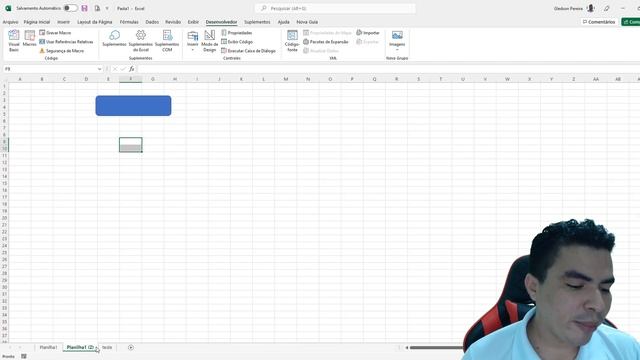Click the new document icon in quick access toolbar
640x360 pixels.
(97, 8)
